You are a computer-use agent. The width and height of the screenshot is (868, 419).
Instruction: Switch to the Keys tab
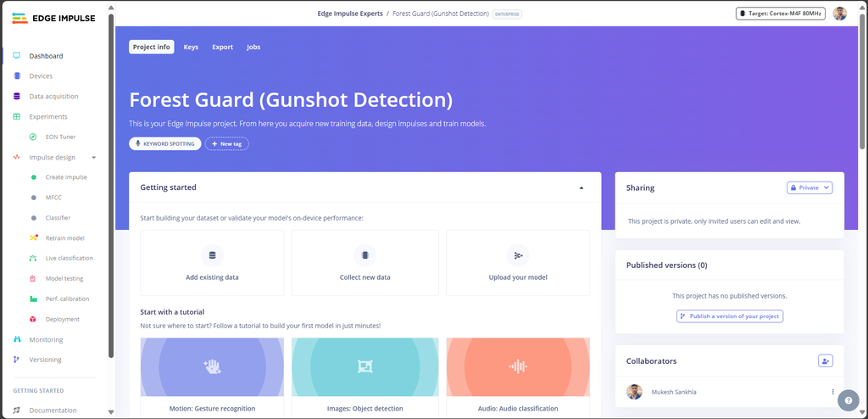pyautogui.click(x=191, y=47)
